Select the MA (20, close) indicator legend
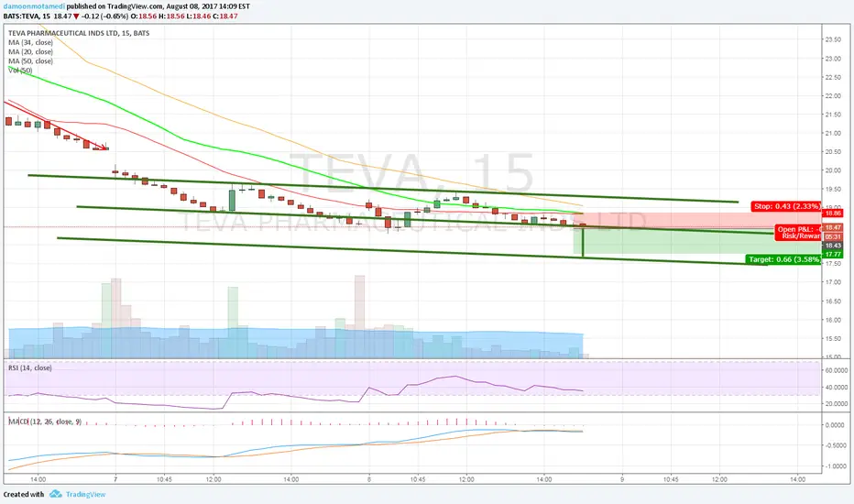The height and width of the screenshot is (504, 854). point(30,51)
